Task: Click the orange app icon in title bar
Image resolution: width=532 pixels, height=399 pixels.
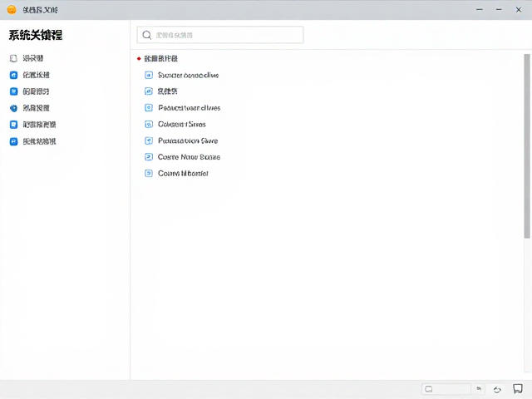Action: click(x=12, y=9)
